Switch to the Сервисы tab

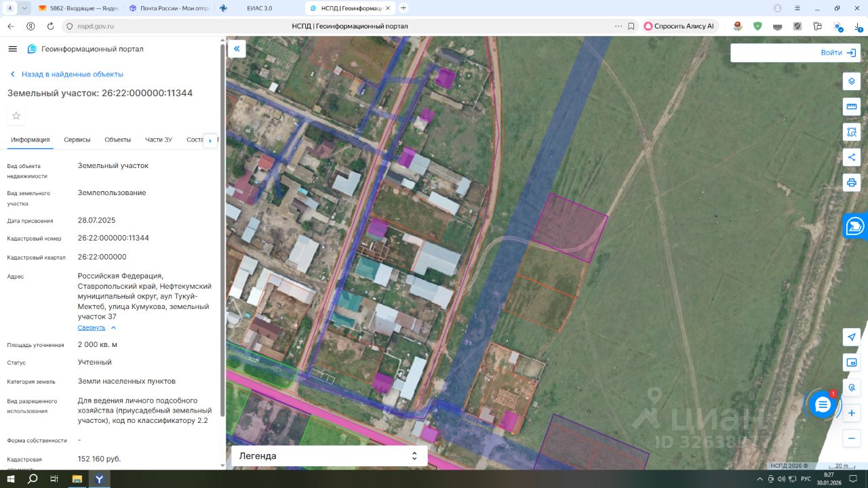point(77,140)
